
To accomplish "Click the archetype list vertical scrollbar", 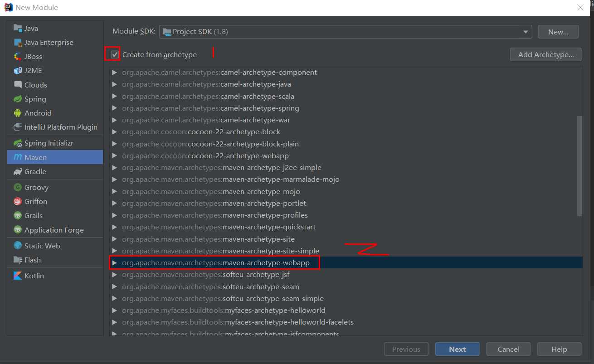I will pyautogui.click(x=579, y=166).
